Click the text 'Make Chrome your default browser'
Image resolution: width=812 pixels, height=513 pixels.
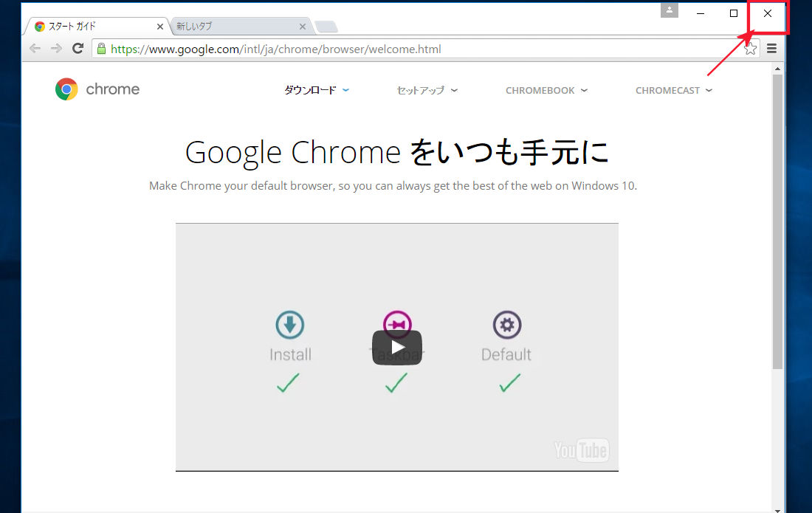pos(241,186)
